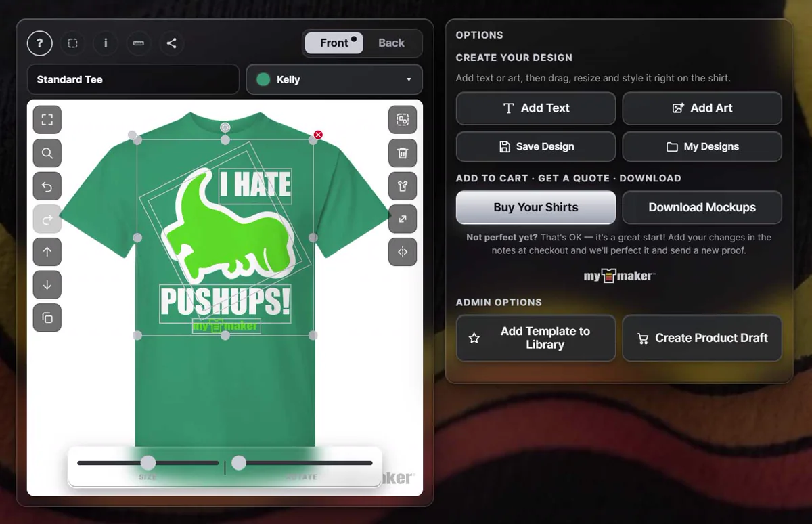Save the current design
The height and width of the screenshot is (524, 812).
click(536, 147)
